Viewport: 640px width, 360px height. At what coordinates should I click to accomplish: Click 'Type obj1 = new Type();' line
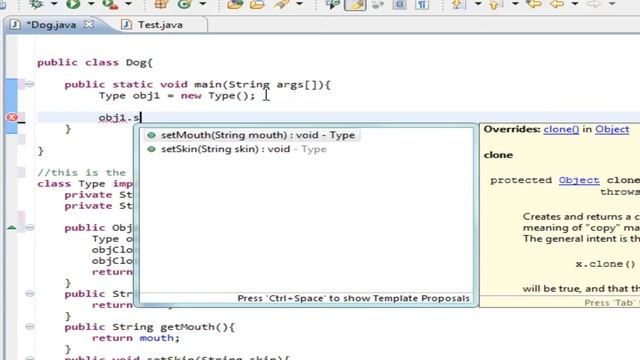(177, 96)
